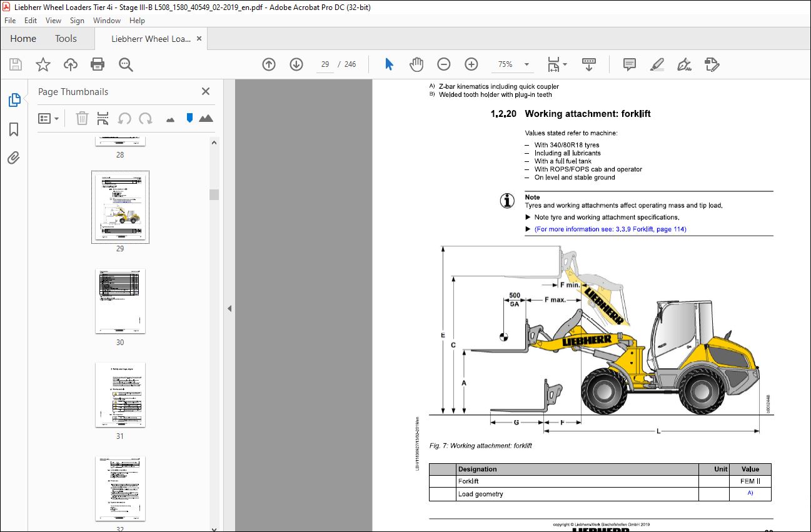Image resolution: width=811 pixels, height=532 pixels.
Task: Open Bookmarks pane in sidebar
Action: (14, 129)
